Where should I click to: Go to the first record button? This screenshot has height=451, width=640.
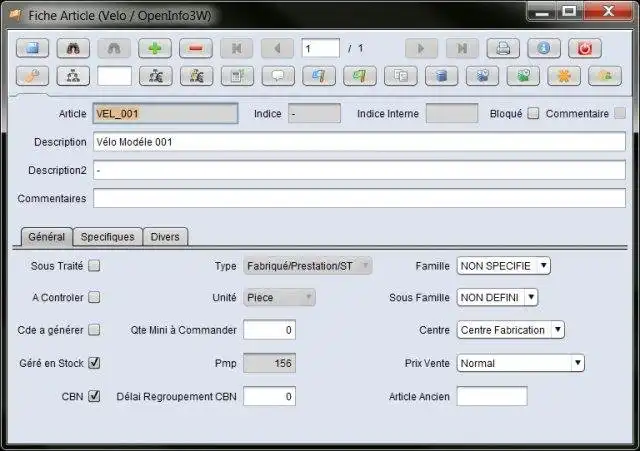(x=237, y=48)
